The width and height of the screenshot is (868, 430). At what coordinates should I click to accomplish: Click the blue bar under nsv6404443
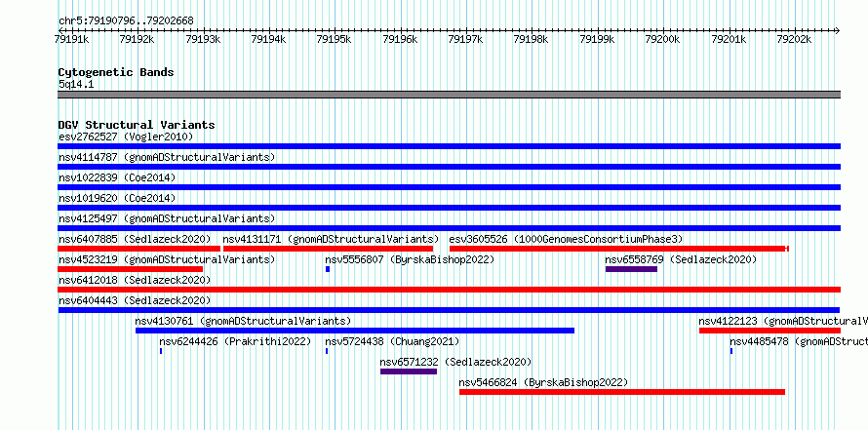(449, 310)
